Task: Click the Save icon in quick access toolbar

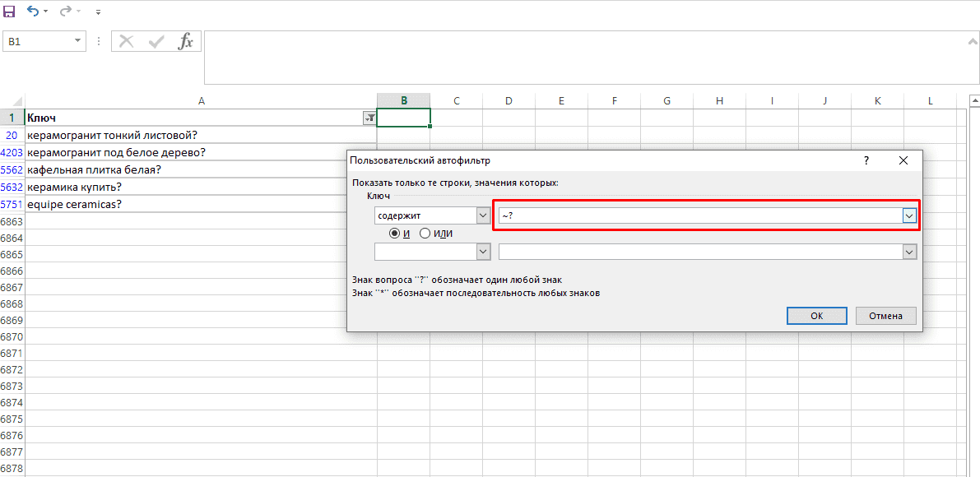Action: click(x=9, y=12)
